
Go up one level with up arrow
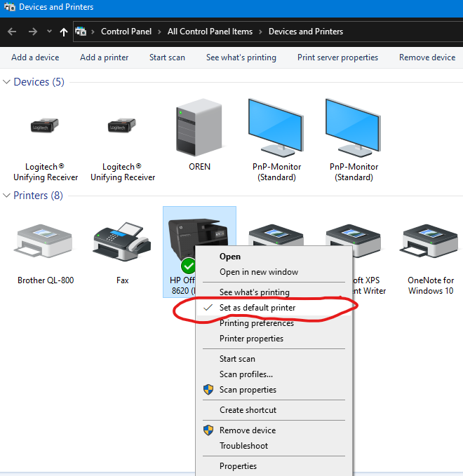pos(64,32)
